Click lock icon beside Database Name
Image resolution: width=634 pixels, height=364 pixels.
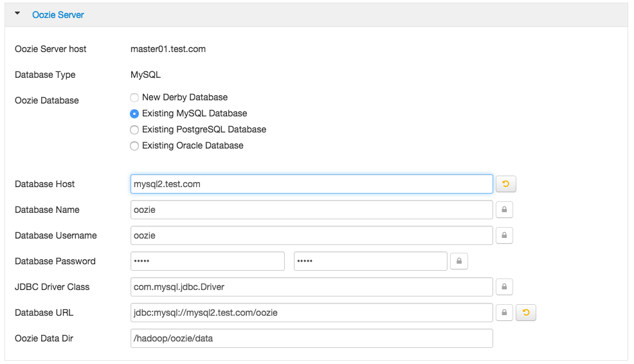[504, 210]
